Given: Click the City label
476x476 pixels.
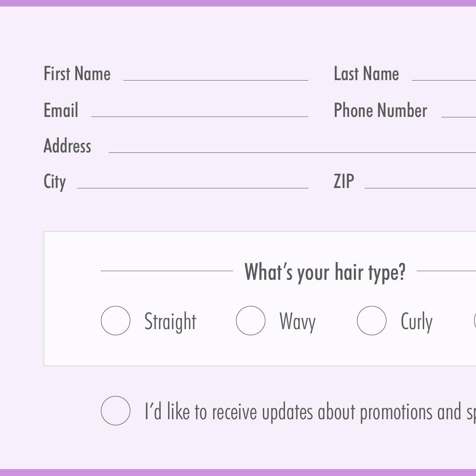Looking at the screenshot, I should pyautogui.click(x=55, y=181).
